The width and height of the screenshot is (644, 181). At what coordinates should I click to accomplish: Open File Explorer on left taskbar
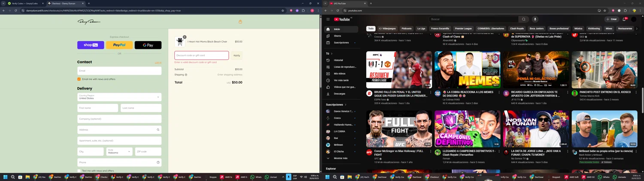click(x=27, y=177)
